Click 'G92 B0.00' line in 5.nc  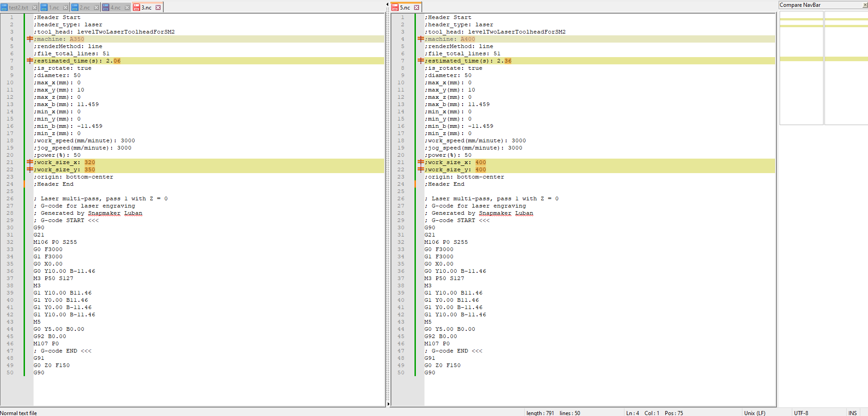(x=441, y=336)
